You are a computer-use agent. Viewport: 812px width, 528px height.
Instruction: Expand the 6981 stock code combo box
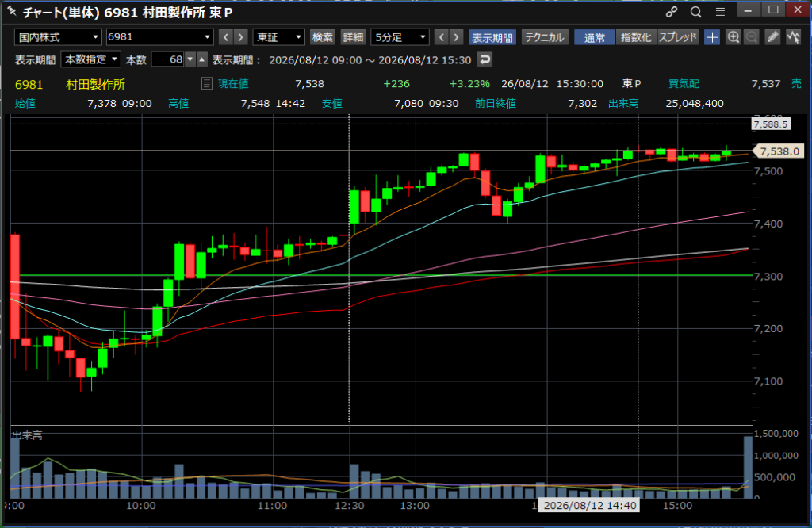[159, 36]
